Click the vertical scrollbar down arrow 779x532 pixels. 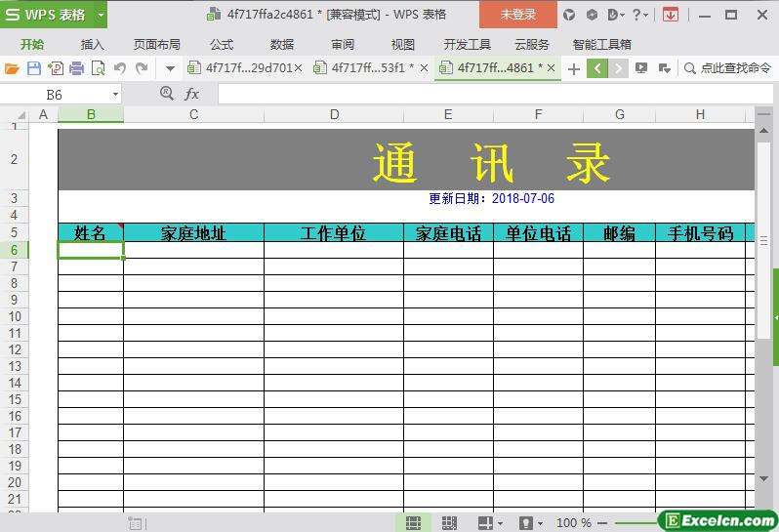pos(763,478)
